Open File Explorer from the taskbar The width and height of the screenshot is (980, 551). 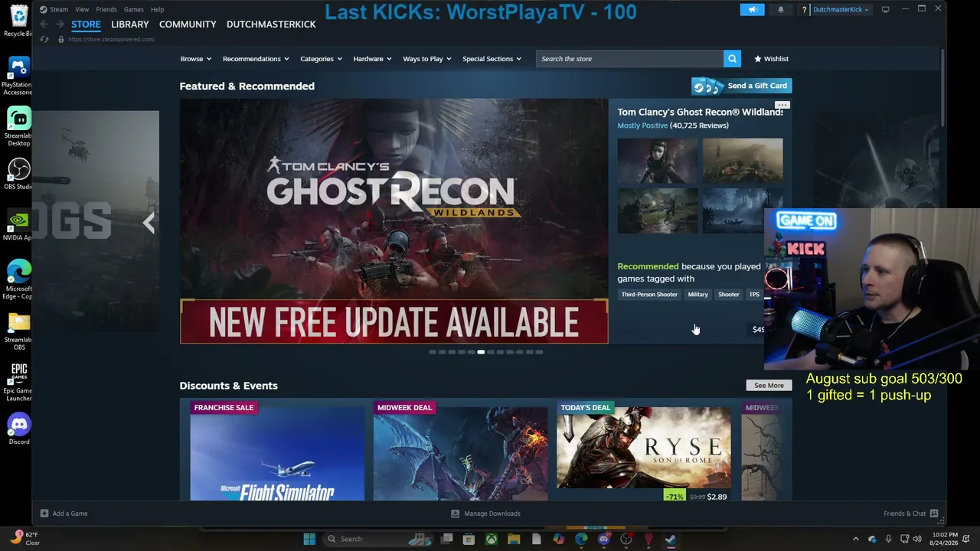[x=514, y=539]
